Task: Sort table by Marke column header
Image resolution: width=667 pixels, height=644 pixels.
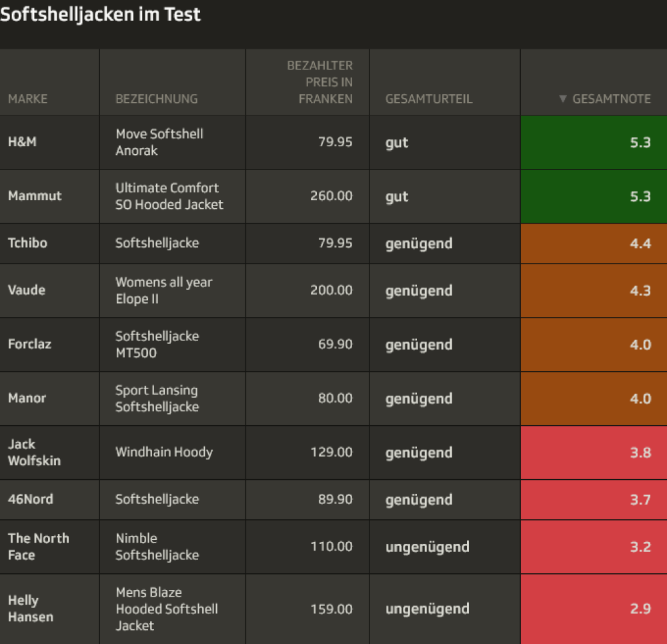Action: (27, 99)
